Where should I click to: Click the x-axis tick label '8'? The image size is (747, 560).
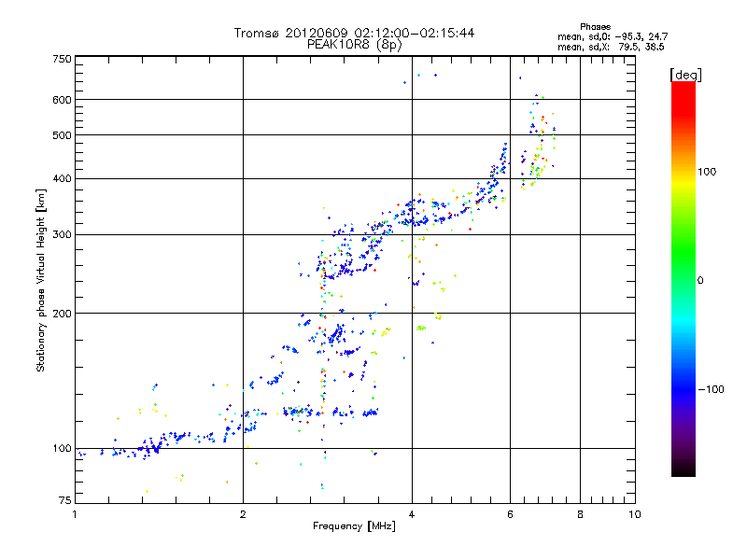(x=580, y=514)
